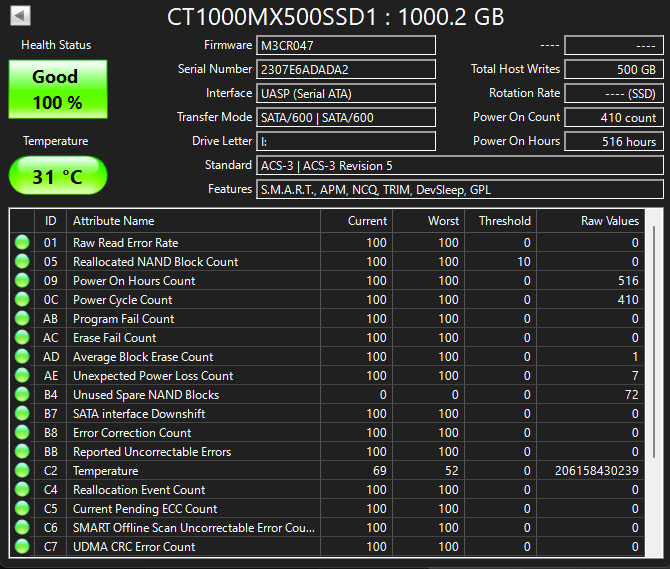Viewport: 670px width, 569px height.
Task: Click the empty ---- field at top right
Action: coord(614,45)
